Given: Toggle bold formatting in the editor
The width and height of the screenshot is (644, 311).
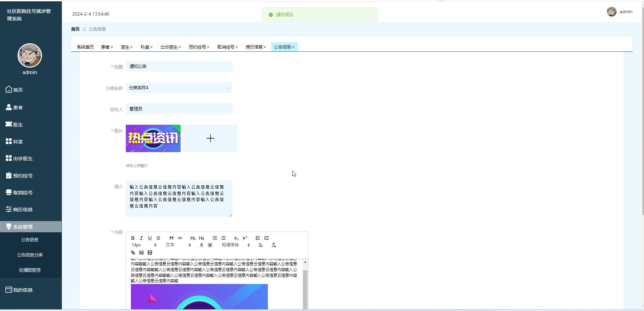Looking at the screenshot, I should coord(133,238).
